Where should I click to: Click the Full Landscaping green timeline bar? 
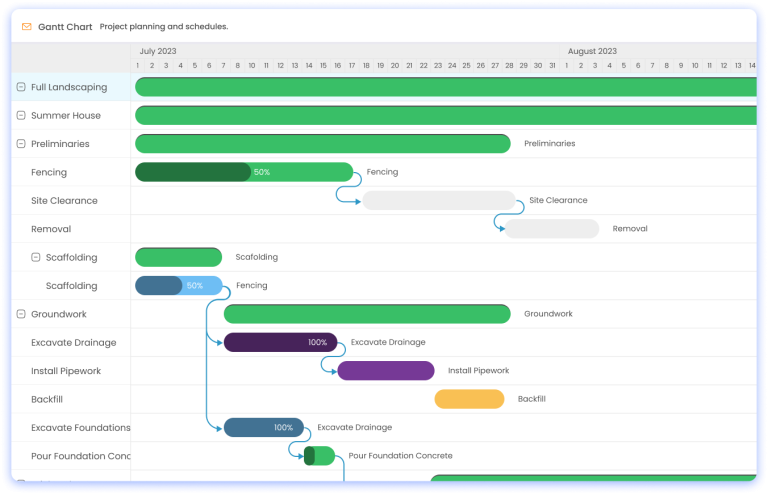pos(446,87)
